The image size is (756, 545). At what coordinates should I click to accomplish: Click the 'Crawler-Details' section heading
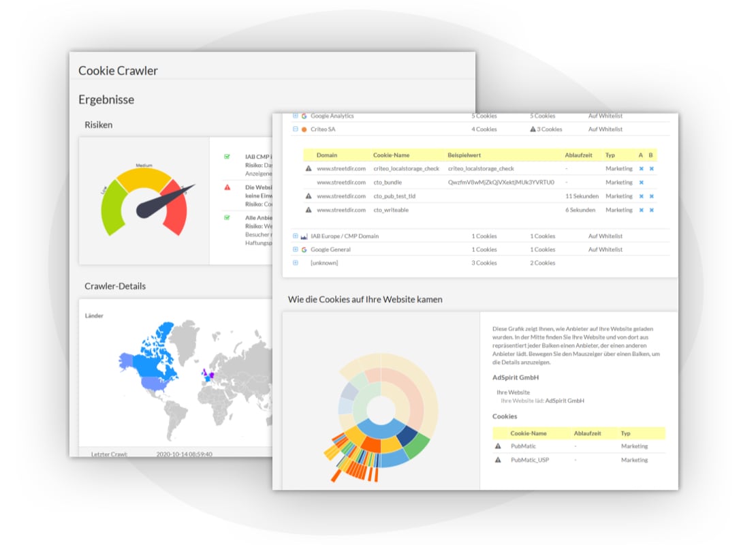coord(114,287)
